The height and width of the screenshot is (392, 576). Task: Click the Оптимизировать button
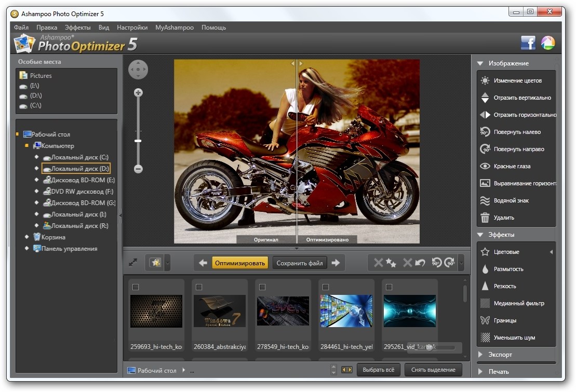[240, 263]
